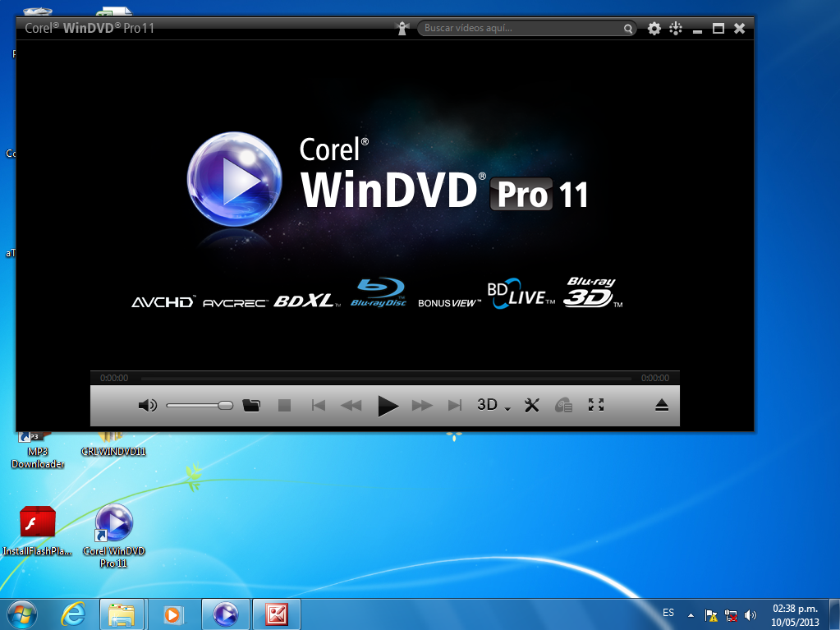Image resolution: width=840 pixels, height=630 pixels.
Task: Skip to the previous chapter
Action: point(319,405)
